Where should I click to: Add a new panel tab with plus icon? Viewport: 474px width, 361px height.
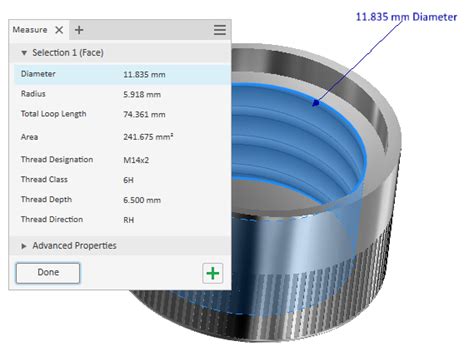(x=79, y=30)
